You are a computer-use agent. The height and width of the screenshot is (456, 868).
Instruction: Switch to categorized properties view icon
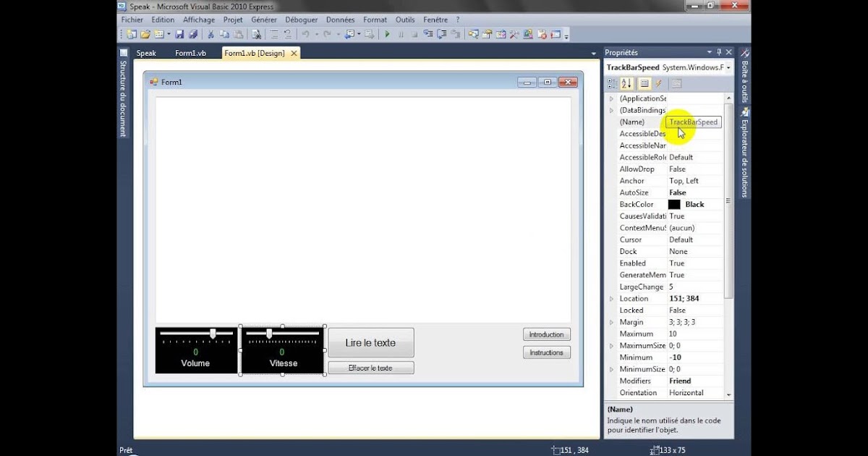pos(613,83)
